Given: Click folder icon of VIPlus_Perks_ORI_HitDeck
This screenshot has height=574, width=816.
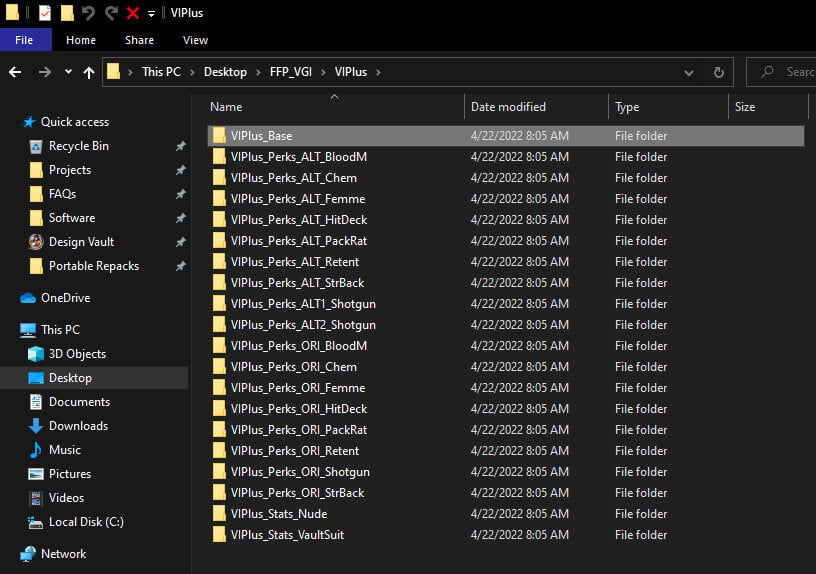Looking at the screenshot, I should click(x=219, y=409).
